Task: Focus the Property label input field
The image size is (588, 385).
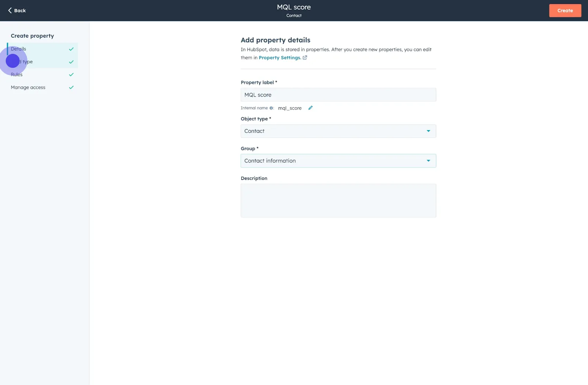Action: 338,95
